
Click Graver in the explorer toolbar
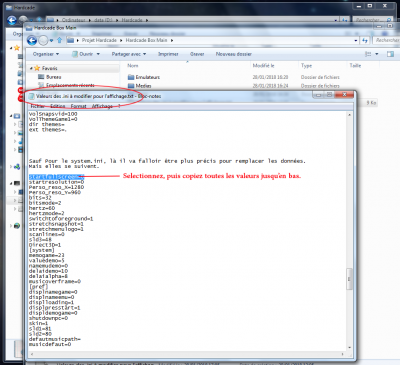[x=197, y=54]
